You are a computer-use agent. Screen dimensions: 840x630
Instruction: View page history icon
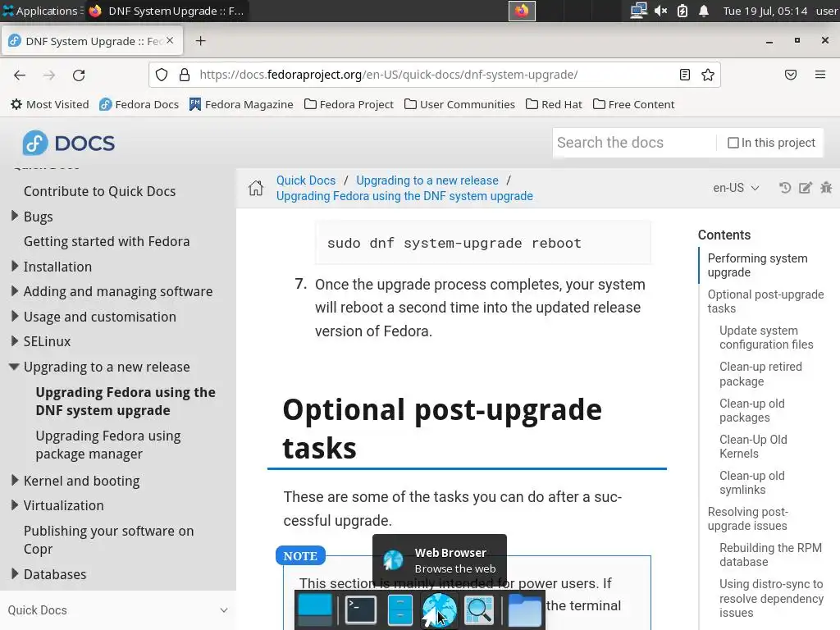[785, 188]
